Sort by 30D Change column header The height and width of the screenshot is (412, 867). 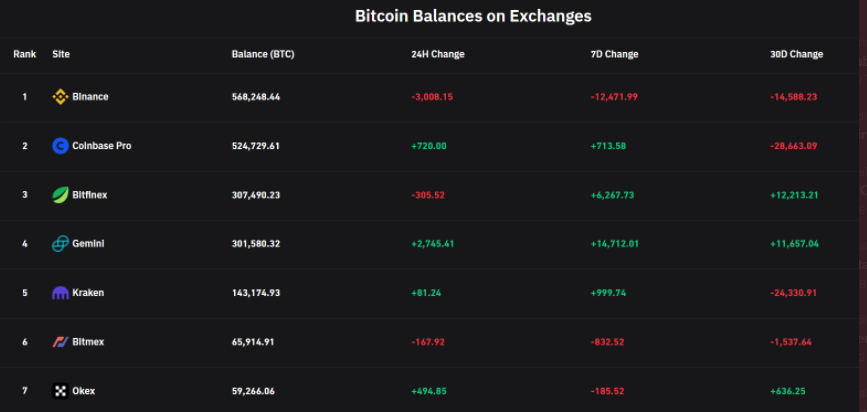[x=796, y=54]
